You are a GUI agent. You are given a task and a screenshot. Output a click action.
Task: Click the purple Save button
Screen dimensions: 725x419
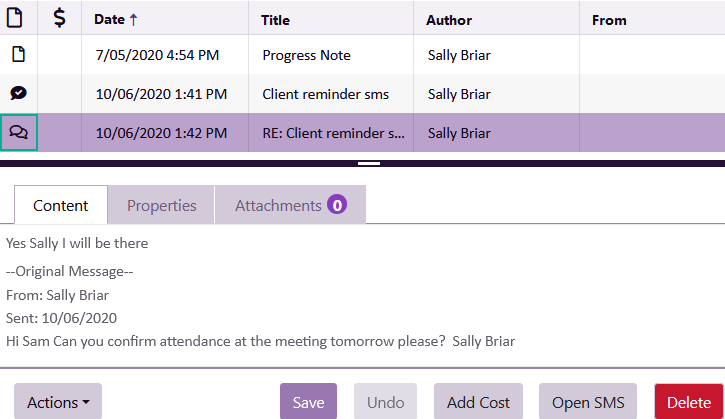point(308,402)
